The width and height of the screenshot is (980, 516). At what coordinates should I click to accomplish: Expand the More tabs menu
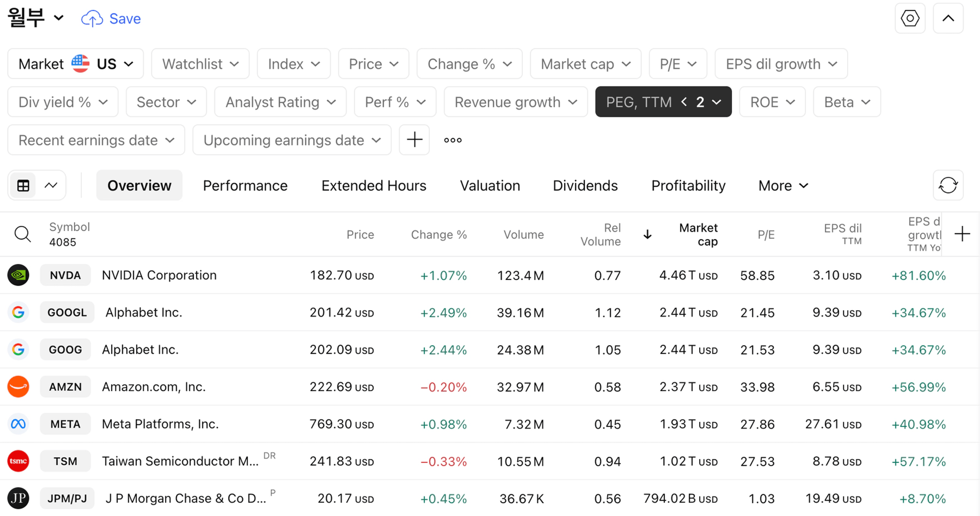click(x=783, y=185)
